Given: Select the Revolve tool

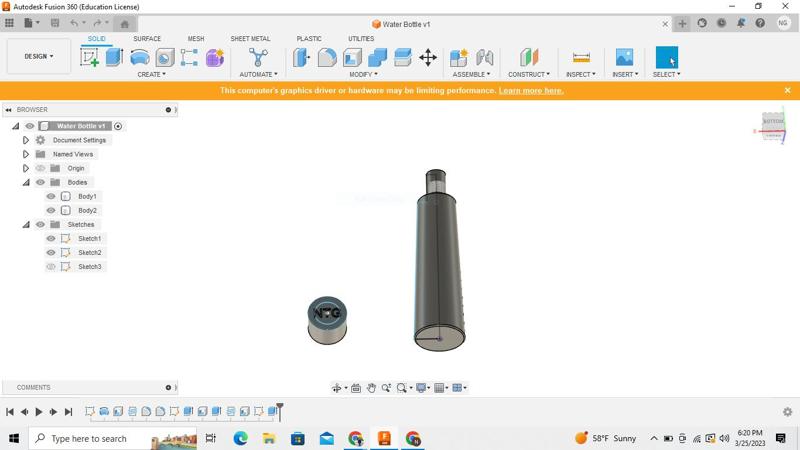Looking at the screenshot, I should 139,57.
